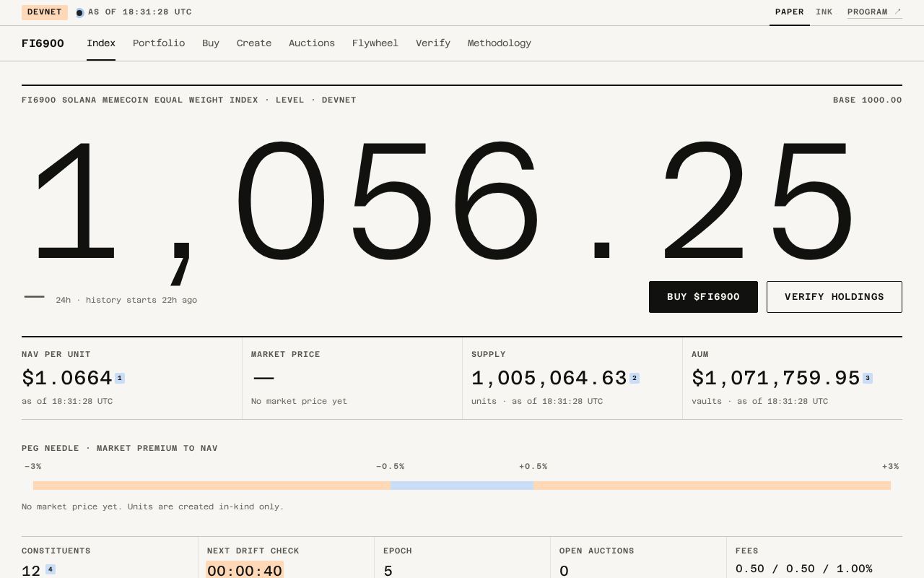
Task: Click footnote marker 3 beside AUM value
Action: (868, 378)
